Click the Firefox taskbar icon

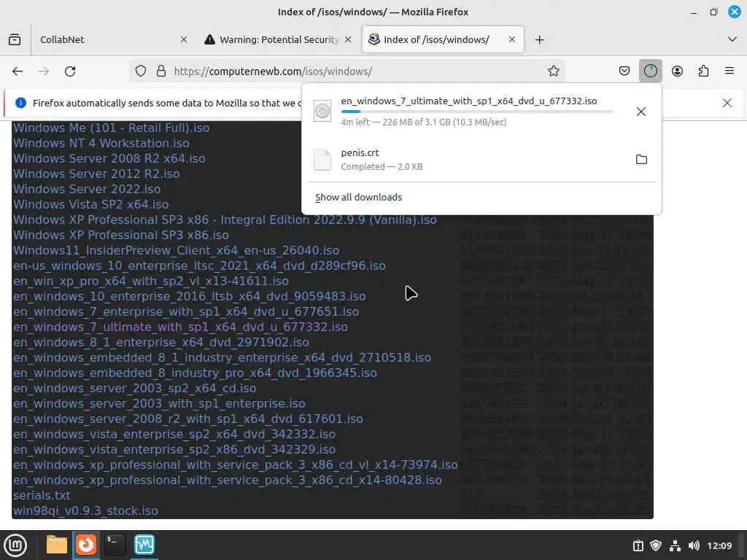tap(86, 545)
